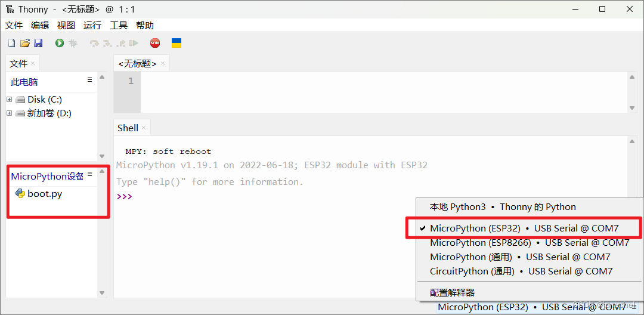Open the 运行 menu
The image size is (644, 315).
tap(92, 26)
